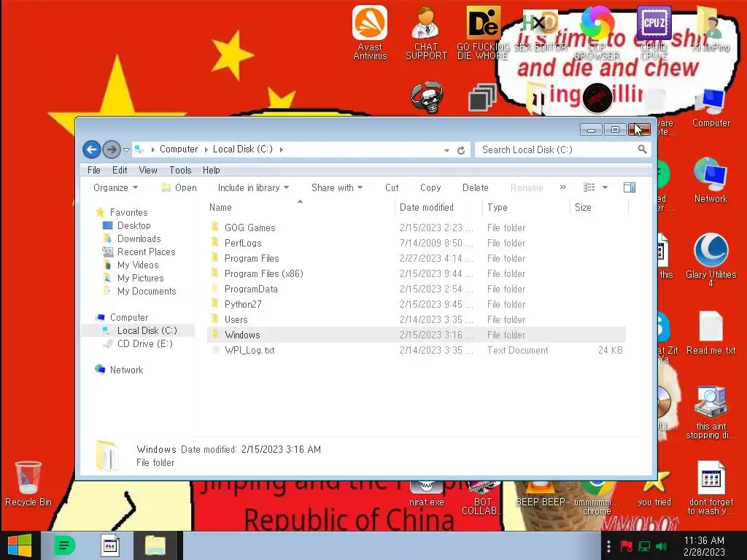
Task: Sort by Date modified column
Action: pos(438,207)
